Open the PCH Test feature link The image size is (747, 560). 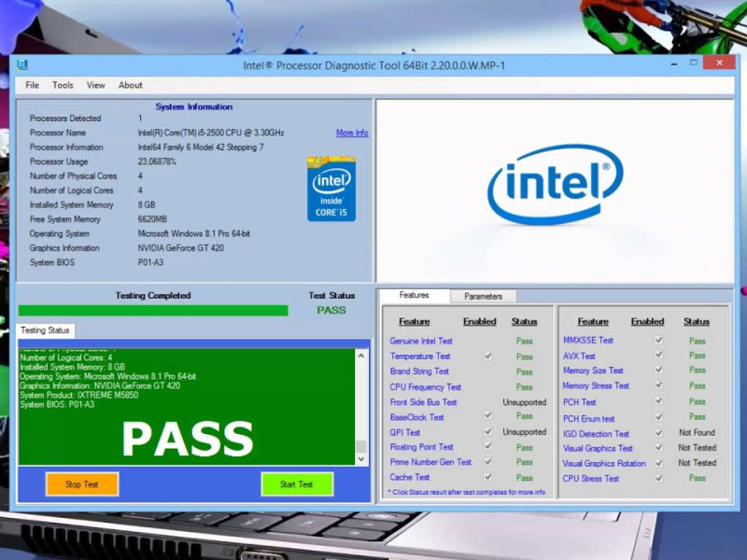580,402
